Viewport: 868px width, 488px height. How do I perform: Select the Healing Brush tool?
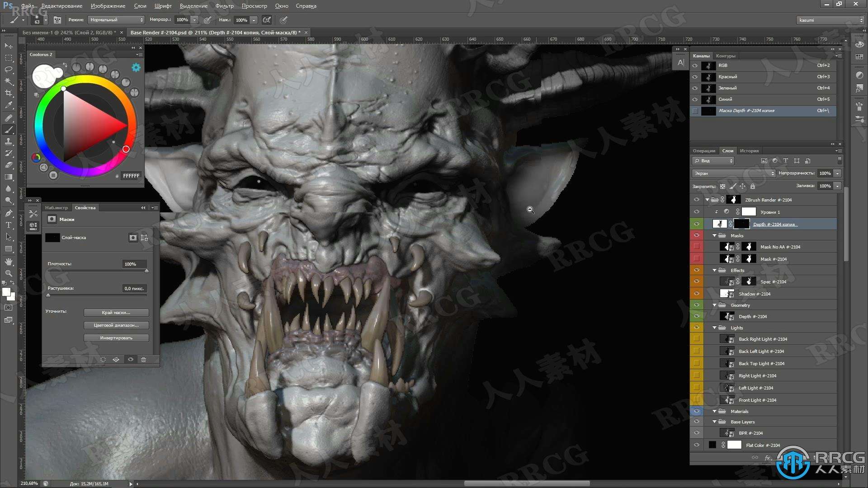[x=9, y=118]
